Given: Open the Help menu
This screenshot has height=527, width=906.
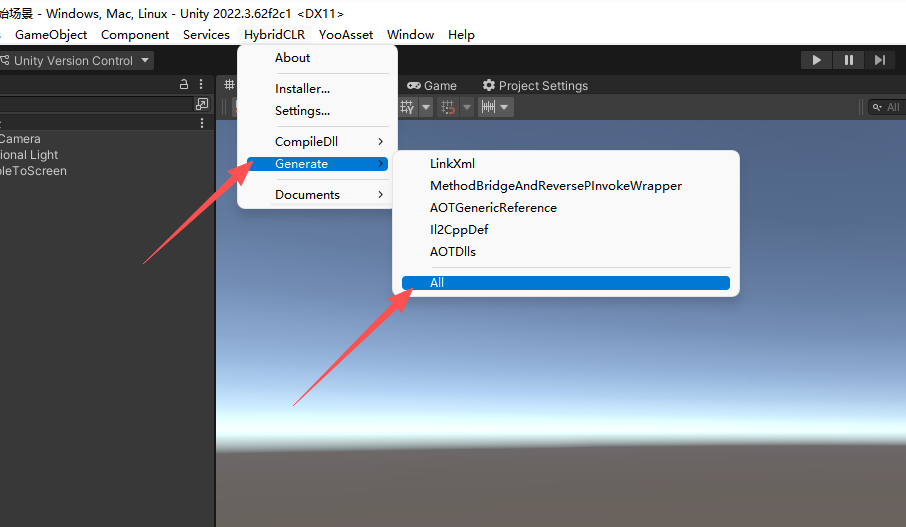Looking at the screenshot, I should click(x=461, y=35).
